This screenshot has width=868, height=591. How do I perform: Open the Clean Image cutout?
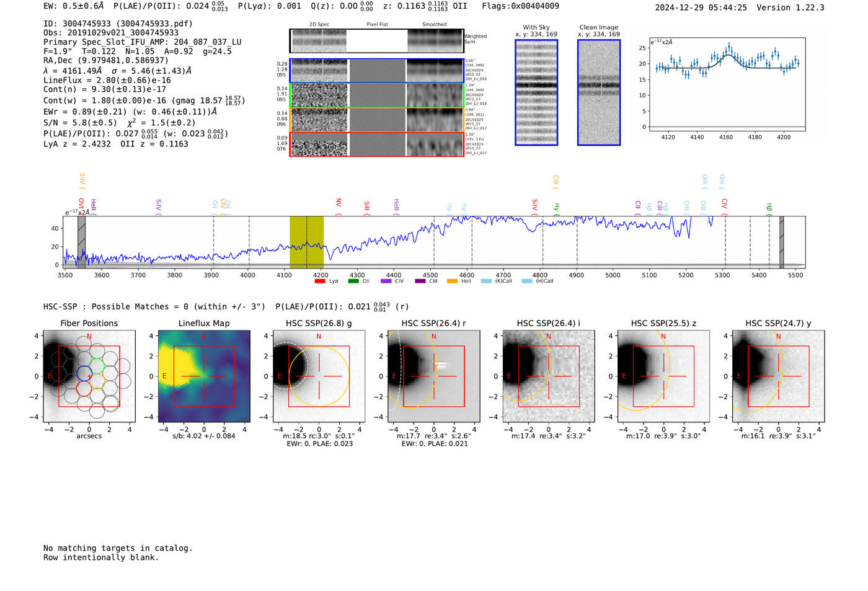coord(599,92)
